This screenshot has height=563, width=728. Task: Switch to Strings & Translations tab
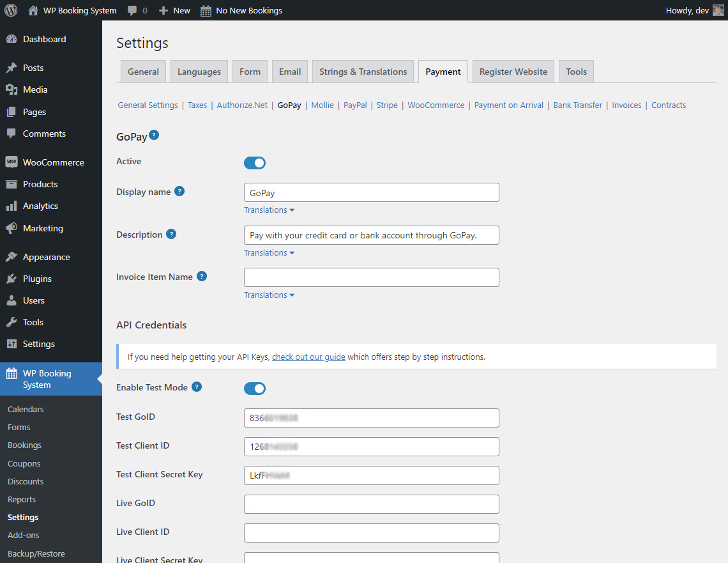(363, 72)
